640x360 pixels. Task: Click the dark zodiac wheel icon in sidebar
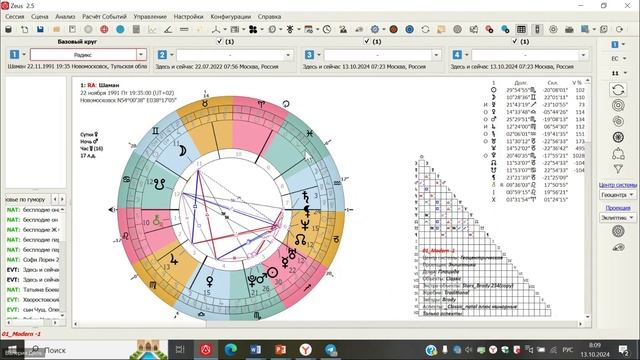[618, 137]
